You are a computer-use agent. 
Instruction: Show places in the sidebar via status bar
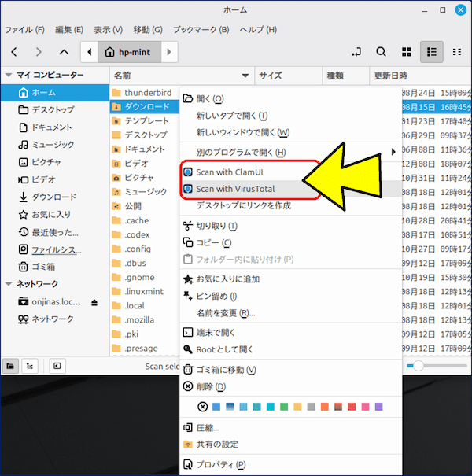tap(10, 366)
